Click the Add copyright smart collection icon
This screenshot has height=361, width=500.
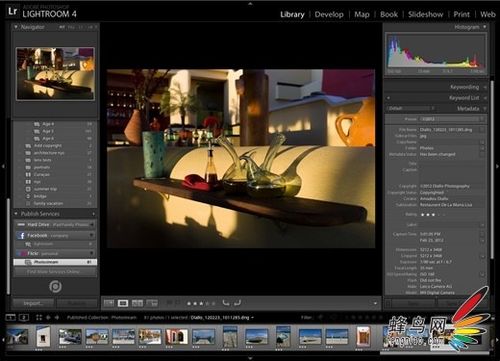pos(28,146)
